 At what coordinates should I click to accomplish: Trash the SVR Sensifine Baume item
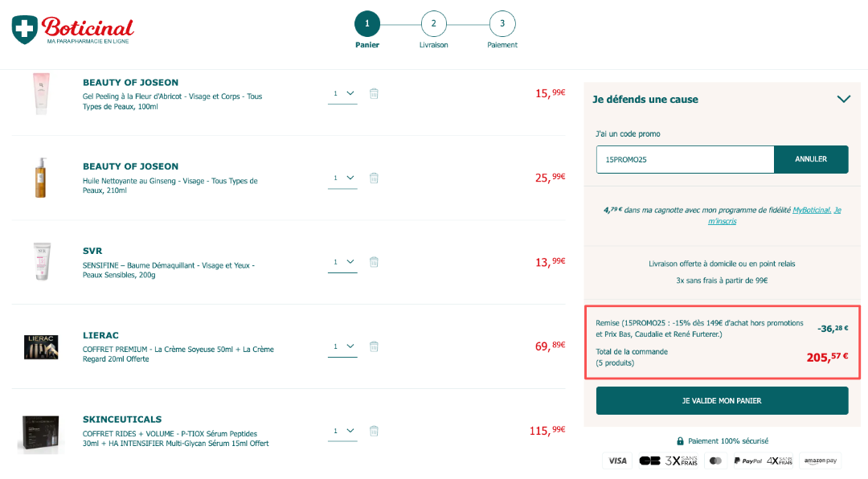pyautogui.click(x=374, y=262)
